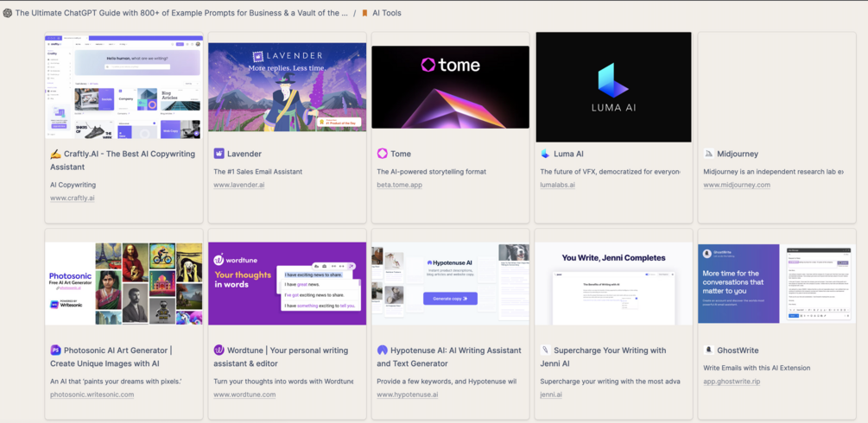The height and width of the screenshot is (423, 868).
Task: Click 'Provide a few keywords, and Hypotenuse' description
Action: click(447, 382)
